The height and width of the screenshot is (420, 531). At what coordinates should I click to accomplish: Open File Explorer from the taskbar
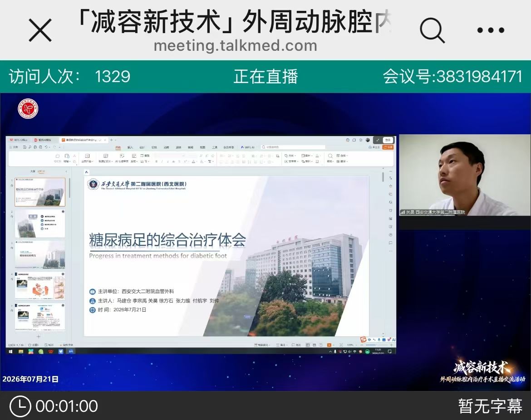(x=21, y=352)
